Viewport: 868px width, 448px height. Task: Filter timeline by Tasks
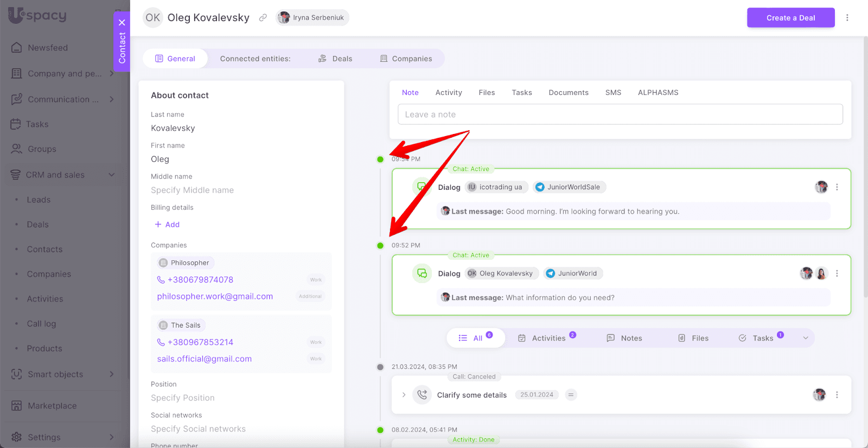point(762,338)
